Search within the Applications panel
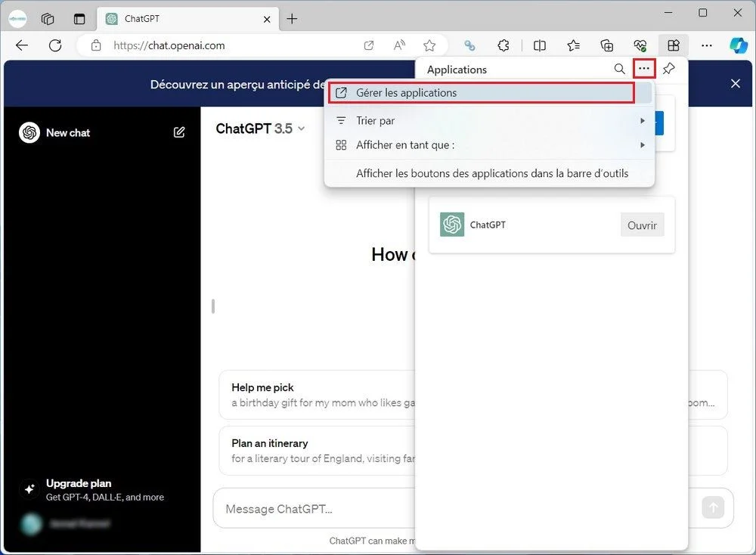This screenshot has height=555, width=756. 620,69
